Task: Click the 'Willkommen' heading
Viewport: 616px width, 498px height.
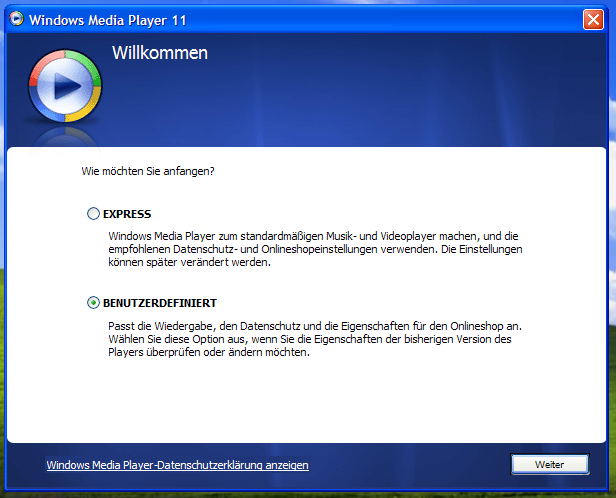Action: pyautogui.click(x=160, y=53)
